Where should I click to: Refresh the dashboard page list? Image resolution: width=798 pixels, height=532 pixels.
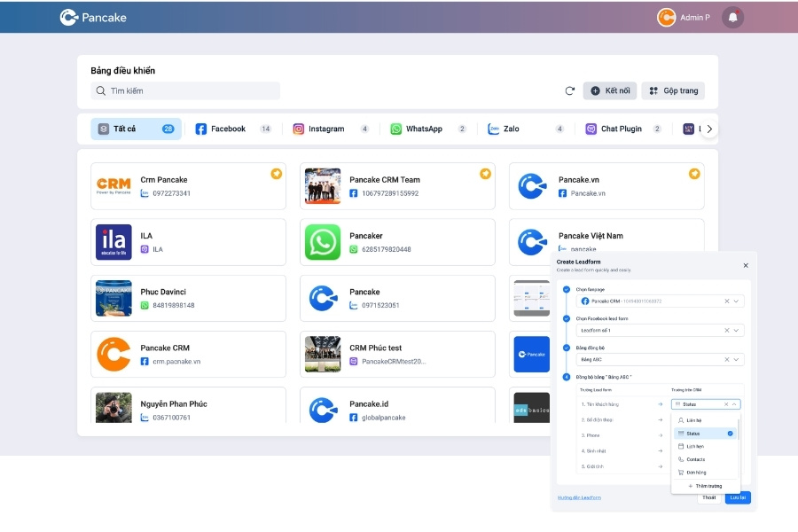(x=569, y=90)
